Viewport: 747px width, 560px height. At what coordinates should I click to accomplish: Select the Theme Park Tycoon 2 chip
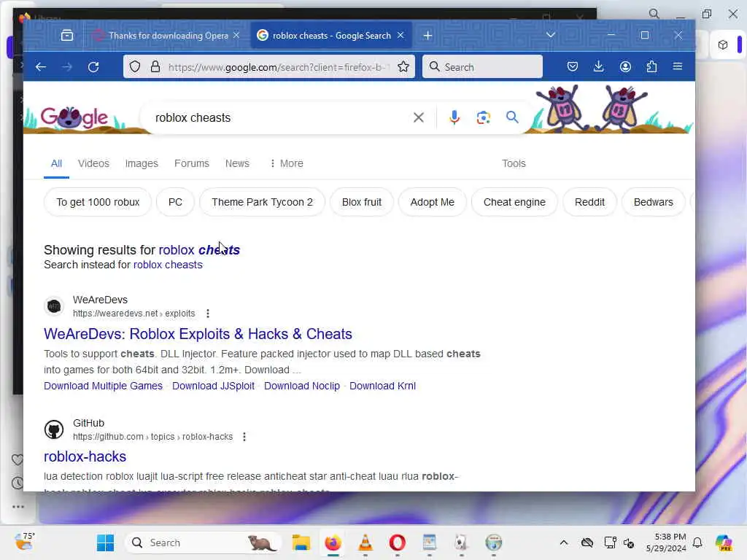click(x=262, y=202)
